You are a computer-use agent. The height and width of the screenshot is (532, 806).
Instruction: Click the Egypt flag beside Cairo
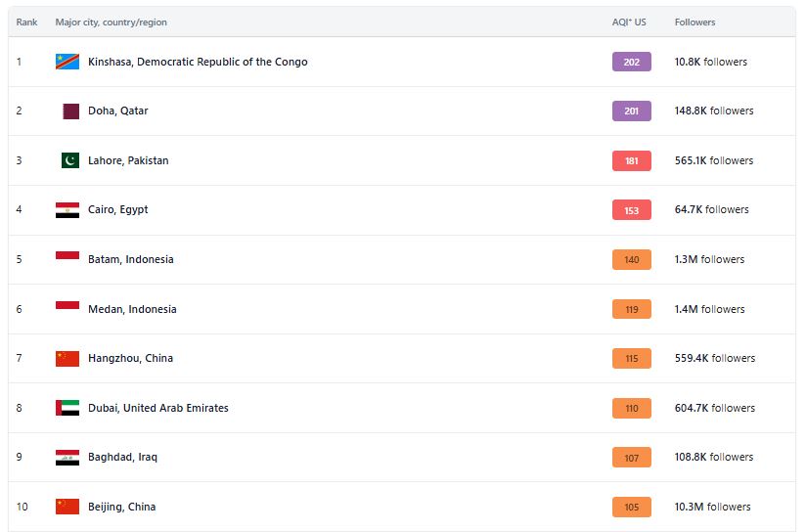[x=67, y=210]
